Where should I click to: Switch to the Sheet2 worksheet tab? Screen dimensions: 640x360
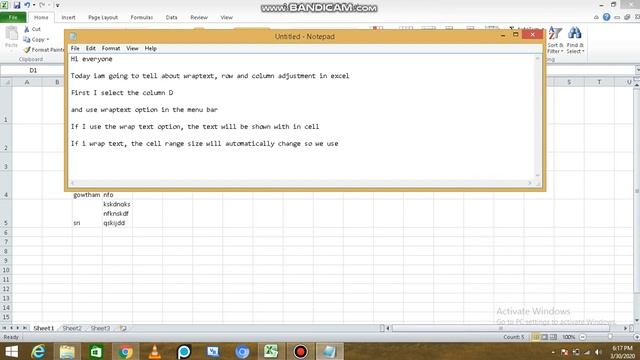point(72,328)
